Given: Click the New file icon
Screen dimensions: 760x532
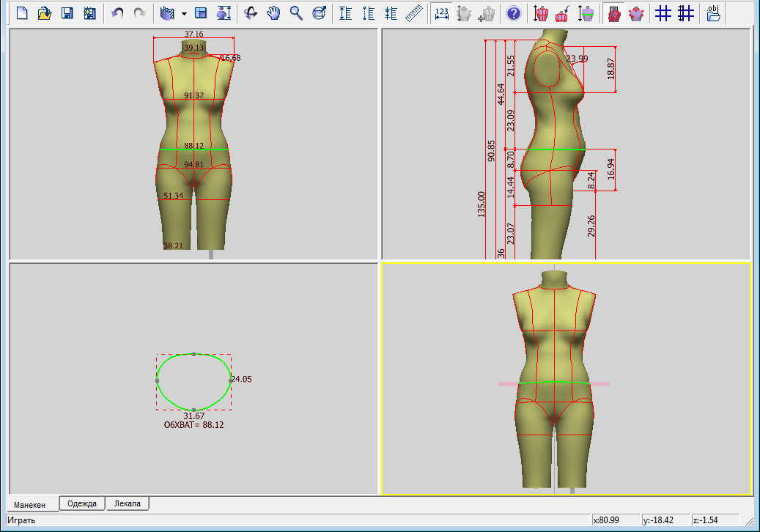Looking at the screenshot, I should click(23, 12).
